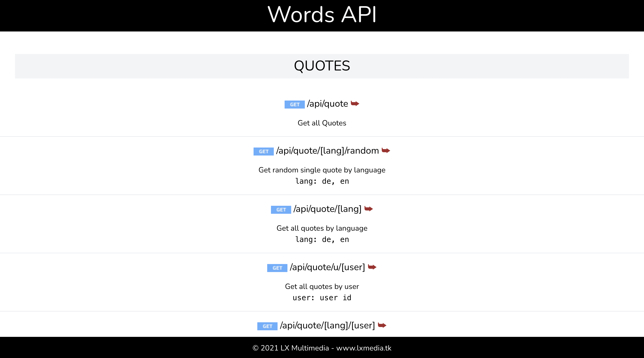Click 'lang: de, en' under 'Get all quotes by language'

pyautogui.click(x=322, y=239)
